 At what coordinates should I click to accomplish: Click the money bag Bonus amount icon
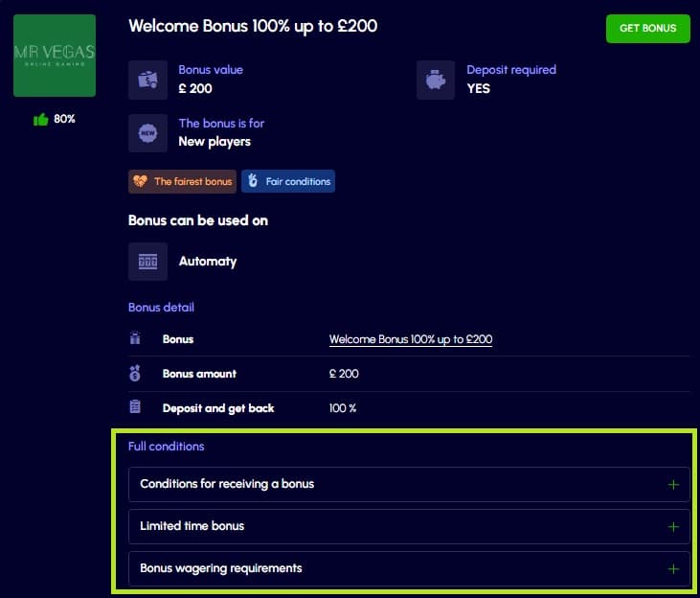tap(135, 374)
